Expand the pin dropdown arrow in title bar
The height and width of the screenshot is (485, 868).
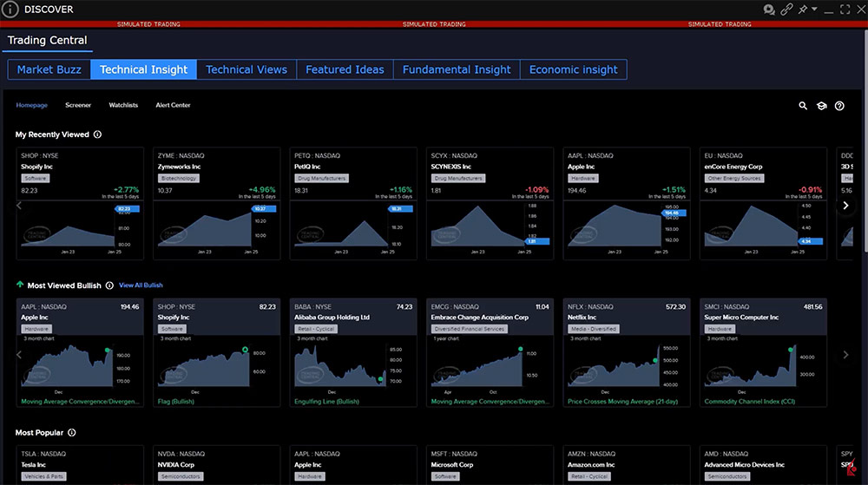pos(814,10)
